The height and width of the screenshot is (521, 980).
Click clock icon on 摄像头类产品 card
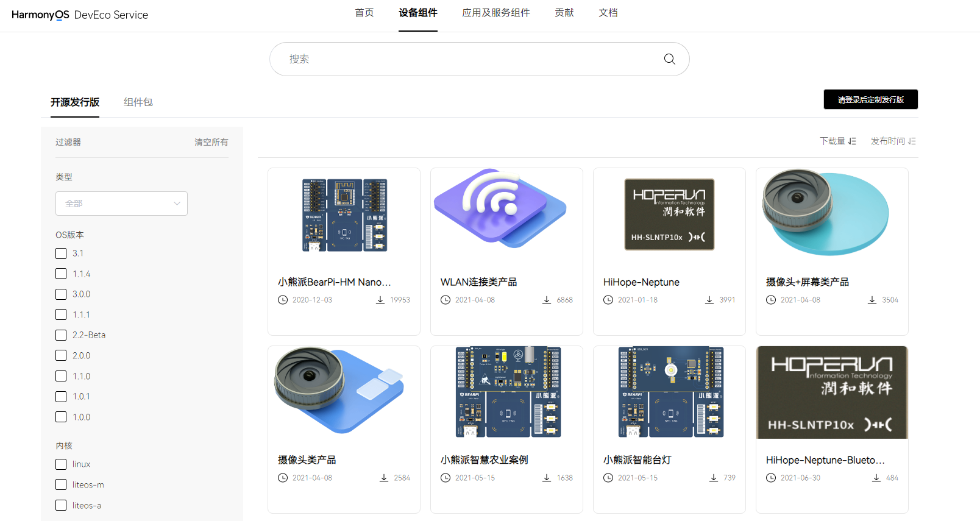point(283,478)
